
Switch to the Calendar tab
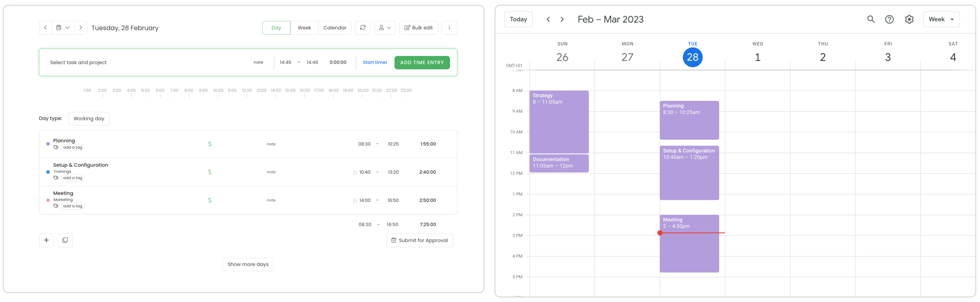334,28
